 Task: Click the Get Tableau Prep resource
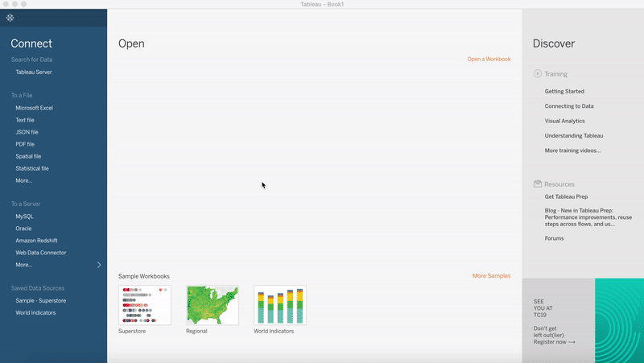pyautogui.click(x=566, y=196)
